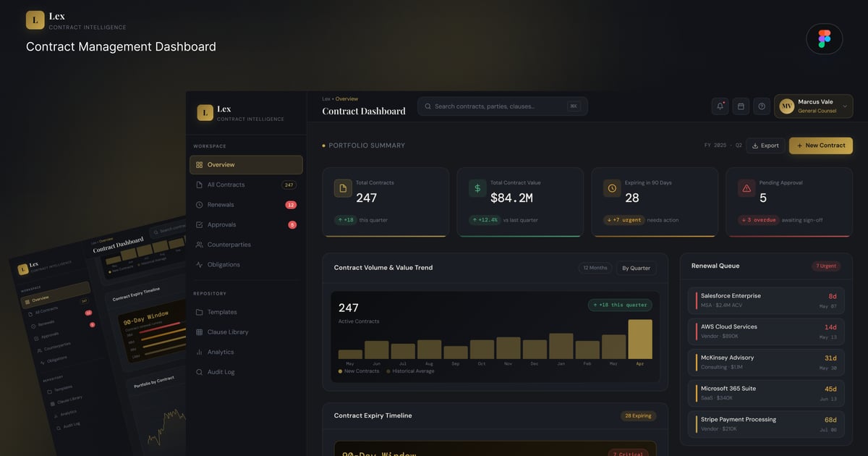
Task: Click the Export button
Action: (x=765, y=145)
